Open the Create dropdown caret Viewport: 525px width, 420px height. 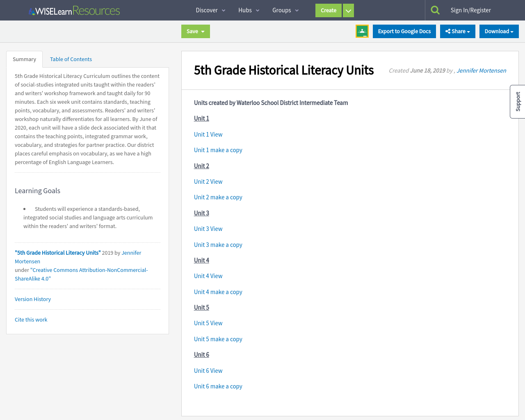point(348,10)
